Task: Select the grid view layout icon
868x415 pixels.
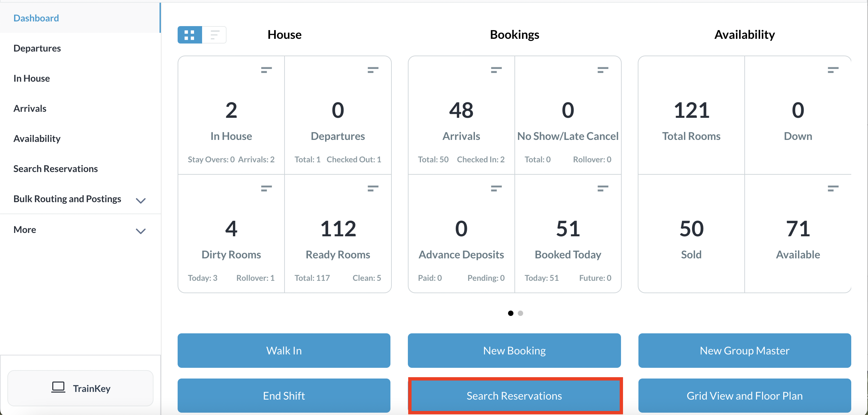Action: coord(189,35)
